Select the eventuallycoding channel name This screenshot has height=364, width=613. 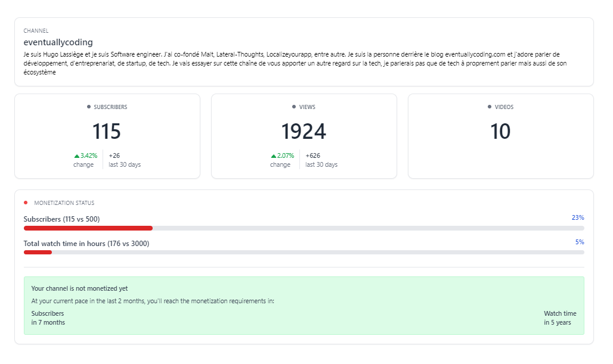(x=58, y=42)
